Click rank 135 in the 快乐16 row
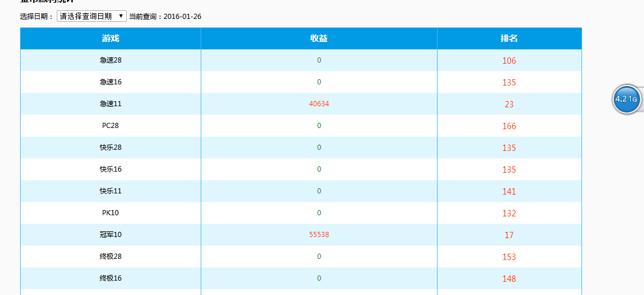Screen dimensions: 644x295 509,170
